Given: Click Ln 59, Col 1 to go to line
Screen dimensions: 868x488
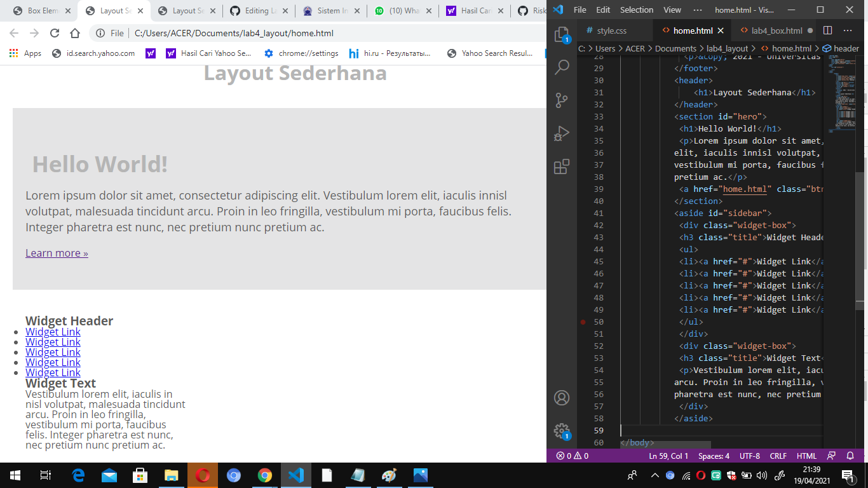Looking at the screenshot, I should click(x=668, y=456).
